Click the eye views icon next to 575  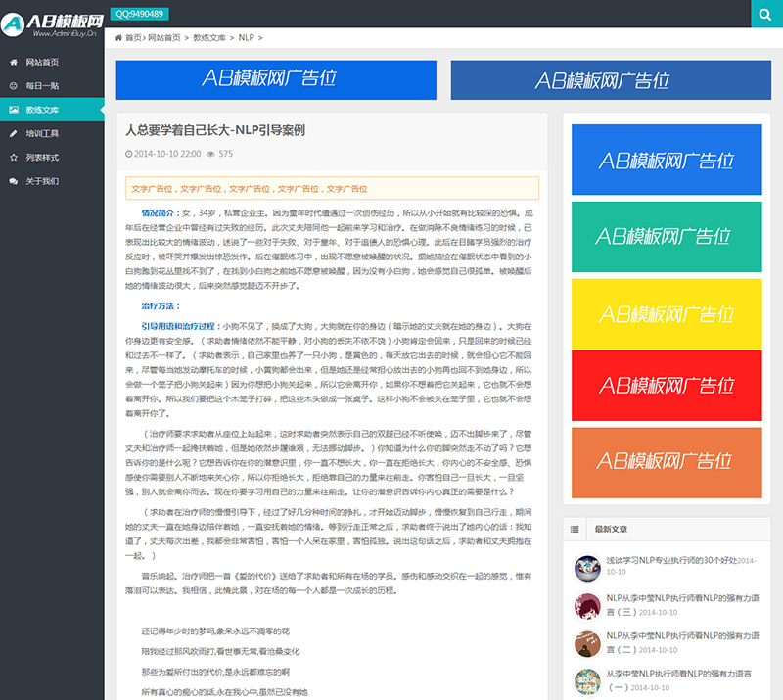(210, 154)
